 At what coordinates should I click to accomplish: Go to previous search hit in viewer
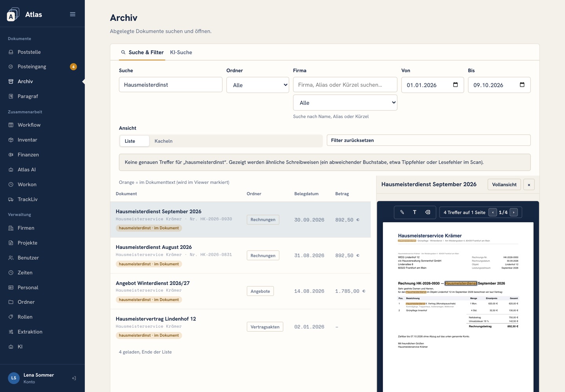(x=493, y=212)
